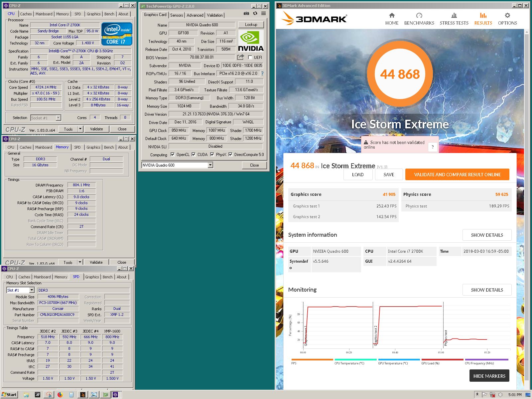This screenshot has width=532, height=399.
Task: Click the network disconnected tray icon
Action: pyautogui.click(x=492, y=395)
